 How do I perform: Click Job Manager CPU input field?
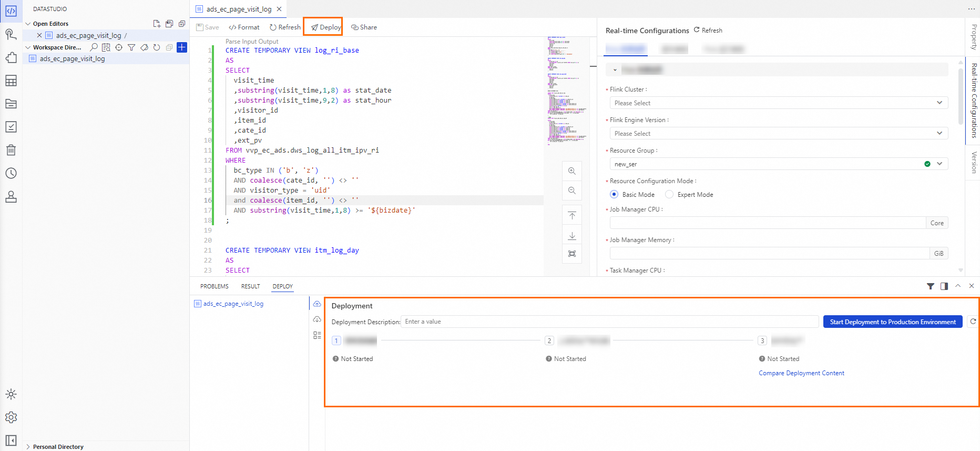(768, 223)
